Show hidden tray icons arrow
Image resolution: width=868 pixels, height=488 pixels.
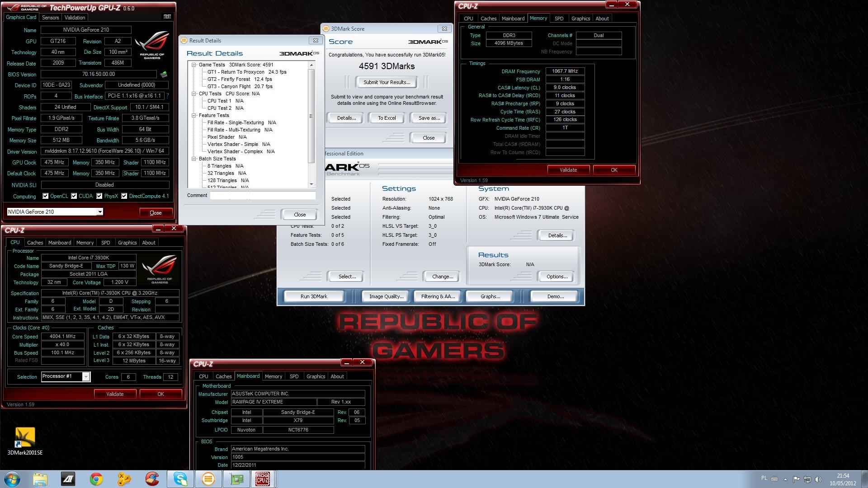pyautogui.click(x=785, y=479)
